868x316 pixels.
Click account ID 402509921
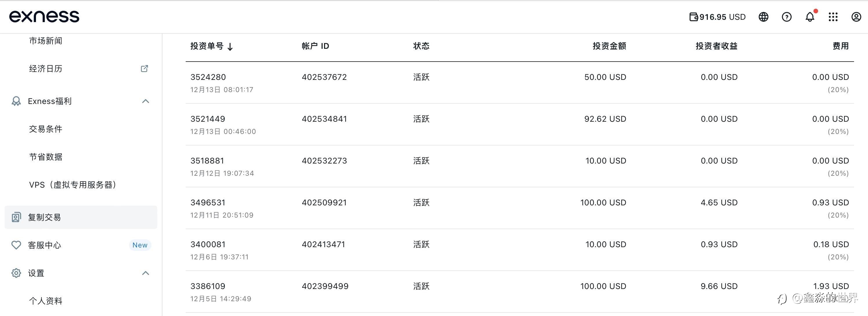coord(324,203)
